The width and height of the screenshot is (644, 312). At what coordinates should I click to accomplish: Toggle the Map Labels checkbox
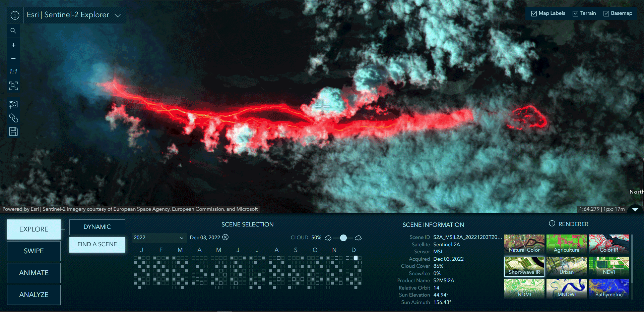tap(534, 13)
